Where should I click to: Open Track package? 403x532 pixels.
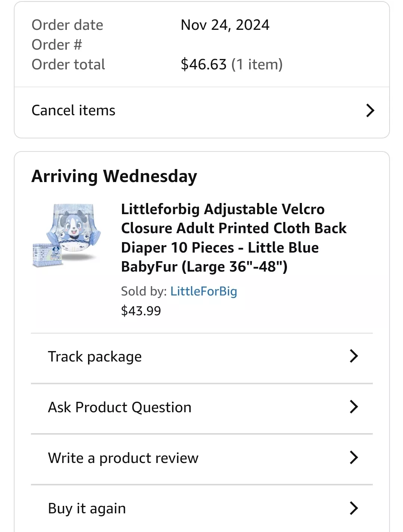click(95, 357)
